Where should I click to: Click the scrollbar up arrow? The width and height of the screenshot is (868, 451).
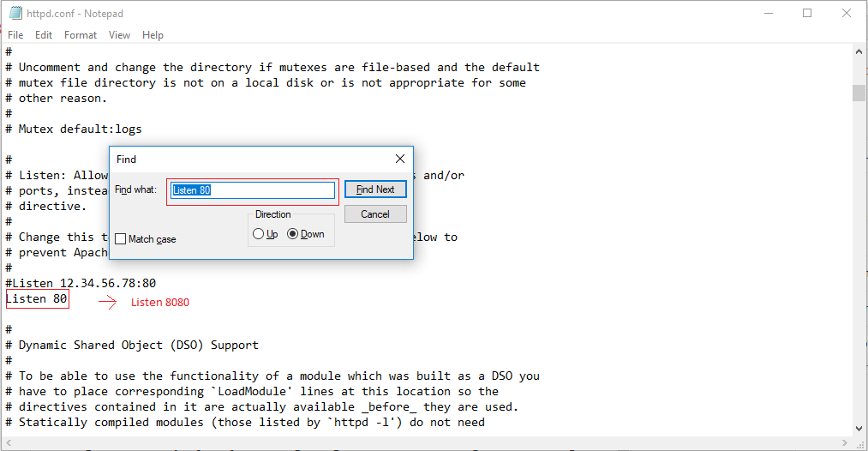pyautogui.click(x=859, y=52)
